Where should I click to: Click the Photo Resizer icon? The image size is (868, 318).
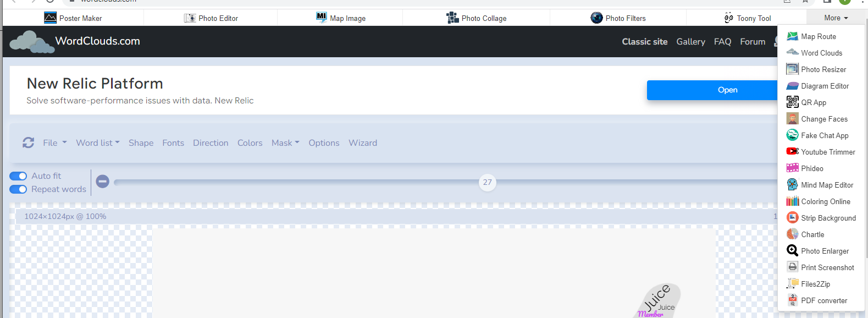click(x=792, y=69)
